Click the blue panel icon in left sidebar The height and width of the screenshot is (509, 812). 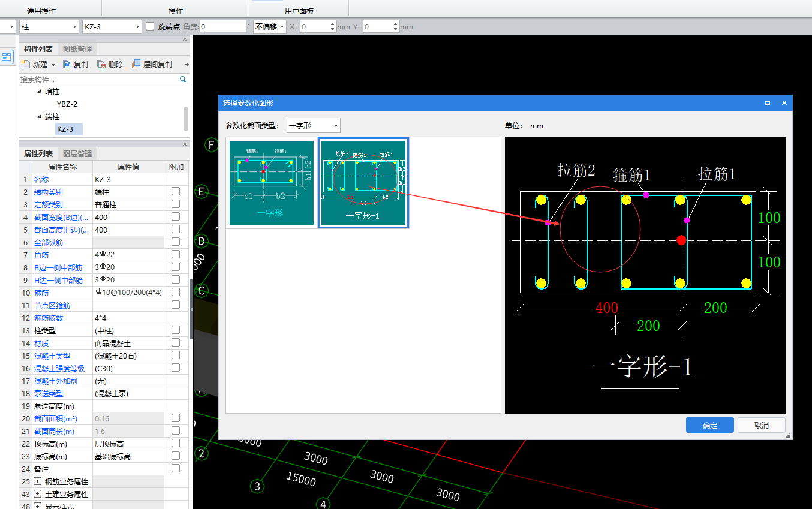point(7,57)
